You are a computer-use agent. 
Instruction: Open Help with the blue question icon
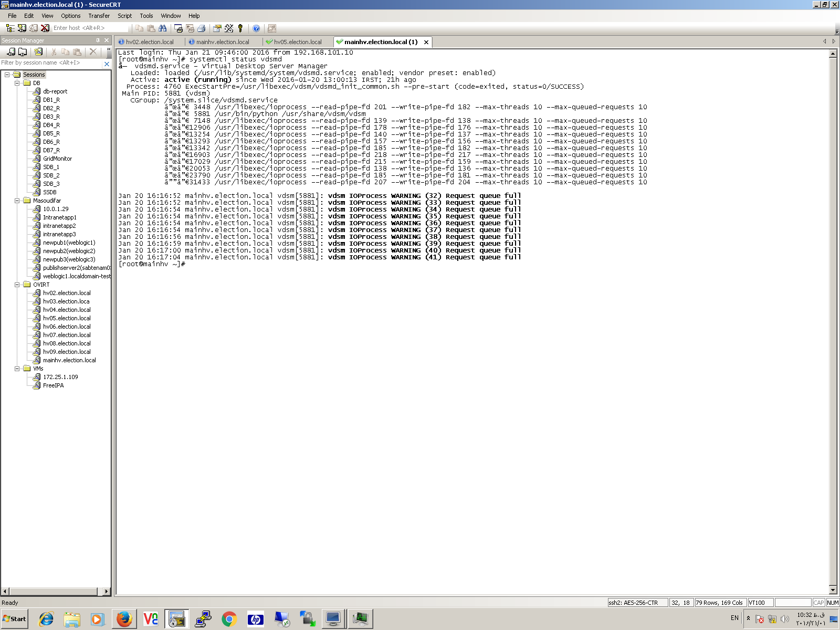pos(256,28)
